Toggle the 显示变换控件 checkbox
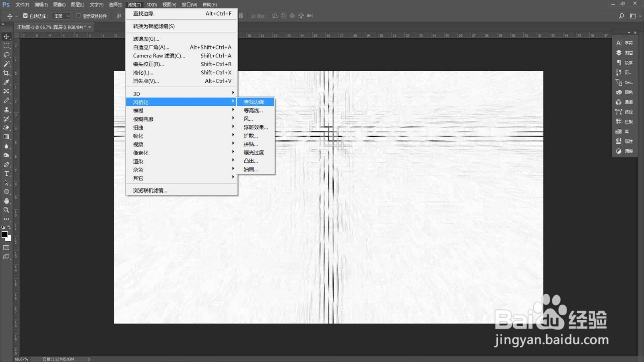 coord(78,16)
